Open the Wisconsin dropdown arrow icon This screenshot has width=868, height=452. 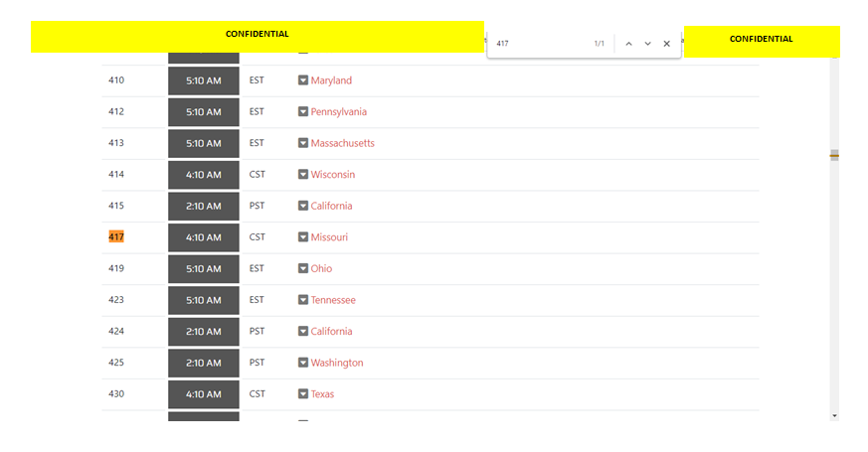tap(303, 175)
